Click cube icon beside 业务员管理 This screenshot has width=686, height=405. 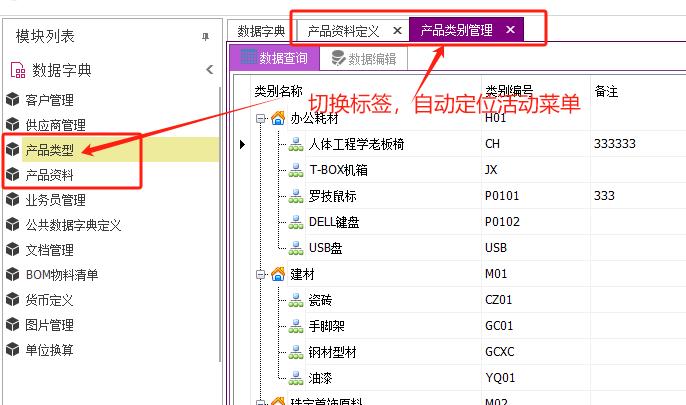point(13,200)
